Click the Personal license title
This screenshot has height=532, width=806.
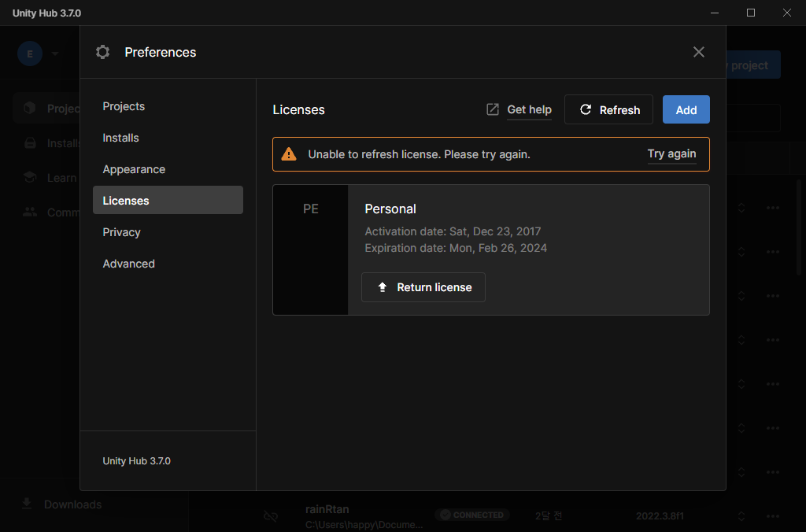390,209
